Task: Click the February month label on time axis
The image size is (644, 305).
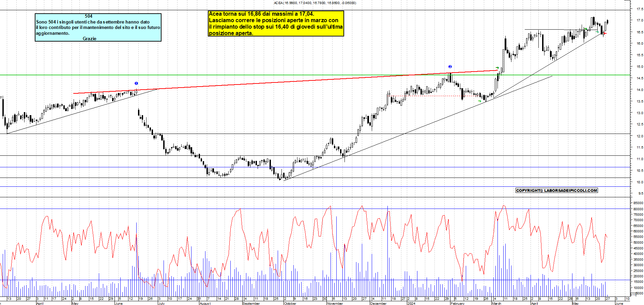Action: coord(458,303)
